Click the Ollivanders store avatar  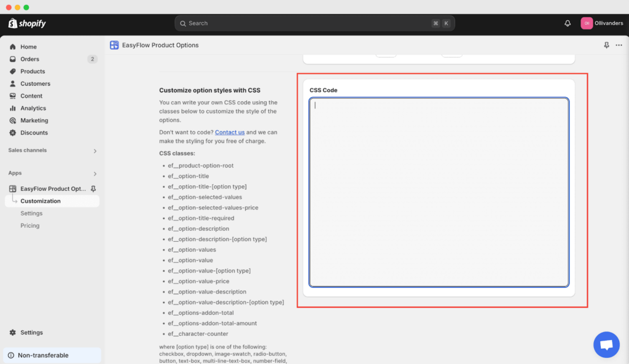click(587, 23)
